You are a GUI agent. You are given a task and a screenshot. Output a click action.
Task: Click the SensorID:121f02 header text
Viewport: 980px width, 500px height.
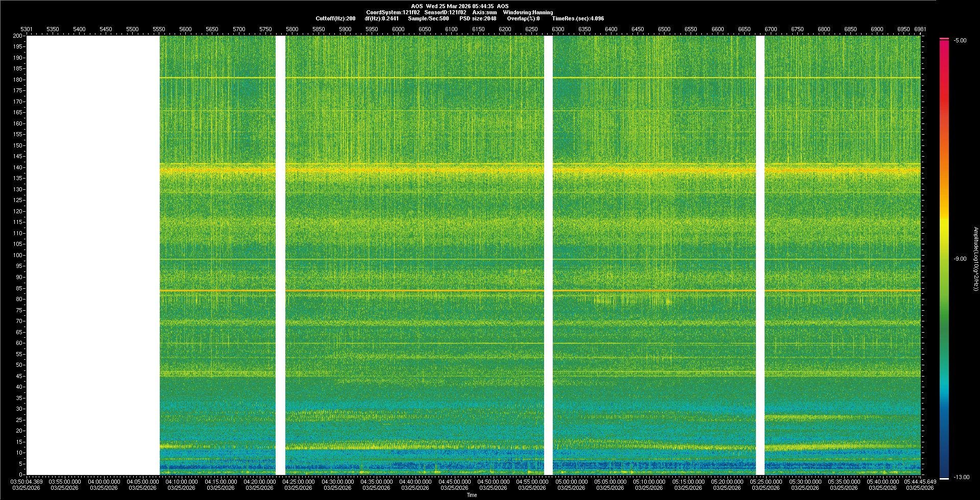445,12
